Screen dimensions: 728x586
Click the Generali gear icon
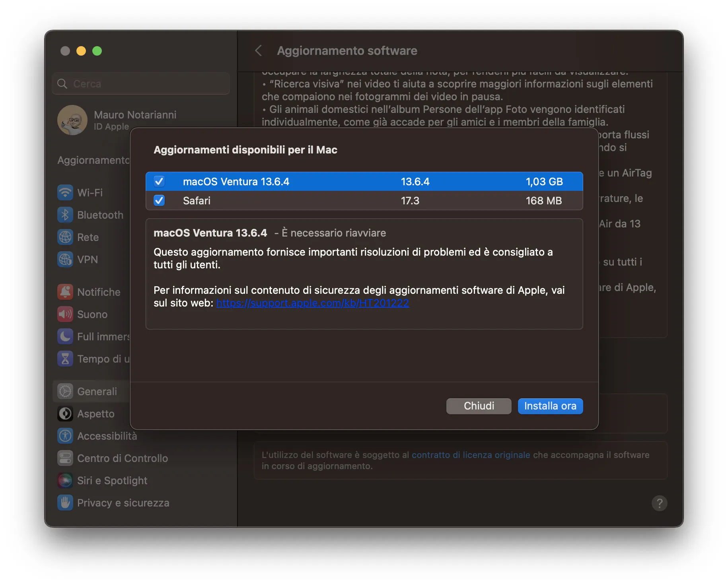click(x=65, y=392)
